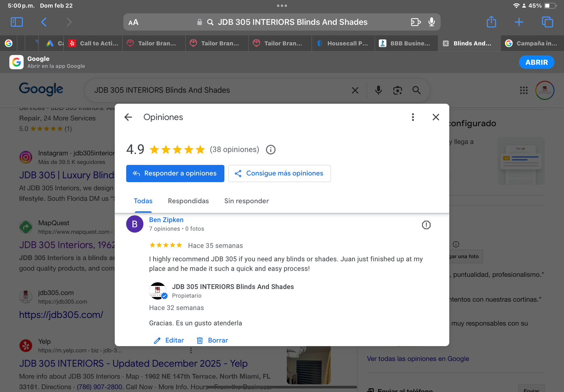This screenshot has height=392, width=564.
Task: Open the AA page settings menu
Action: tap(133, 22)
